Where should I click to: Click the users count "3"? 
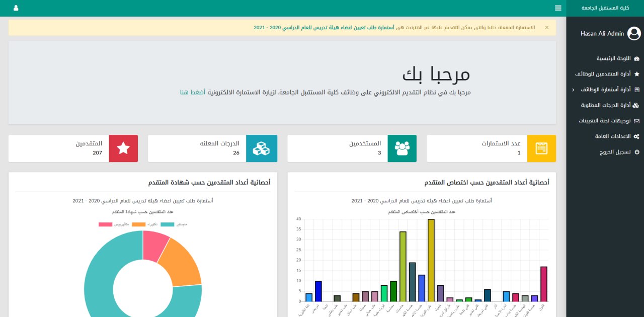(379, 153)
